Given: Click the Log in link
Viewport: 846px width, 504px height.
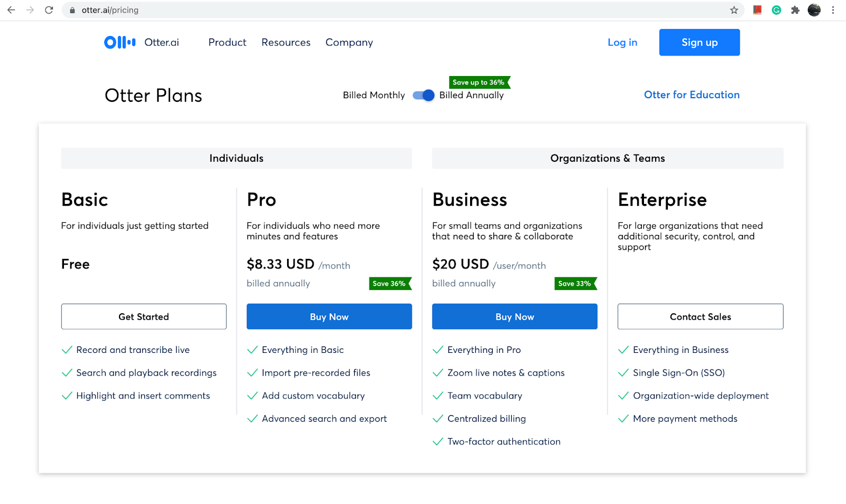Looking at the screenshot, I should 622,42.
